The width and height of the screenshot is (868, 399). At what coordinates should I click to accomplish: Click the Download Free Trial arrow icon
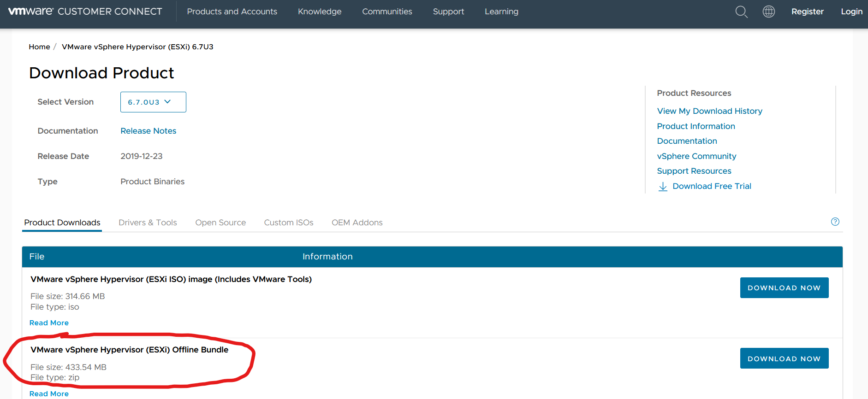(663, 186)
